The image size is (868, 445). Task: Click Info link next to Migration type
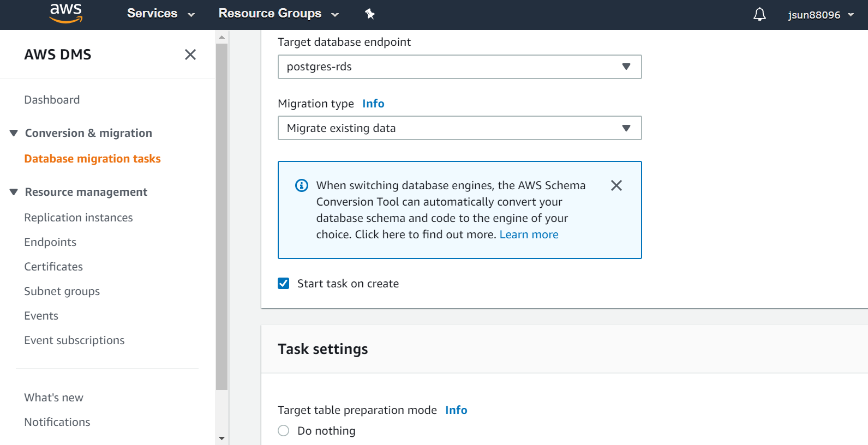point(373,104)
